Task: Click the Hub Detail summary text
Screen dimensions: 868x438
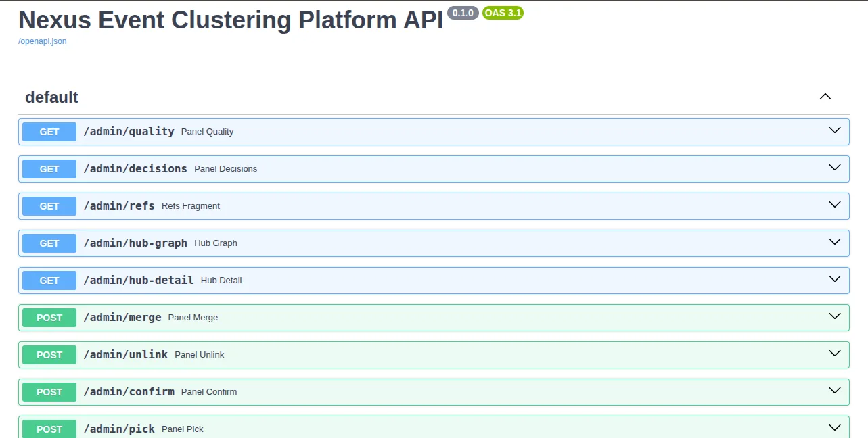Action: click(x=221, y=281)
